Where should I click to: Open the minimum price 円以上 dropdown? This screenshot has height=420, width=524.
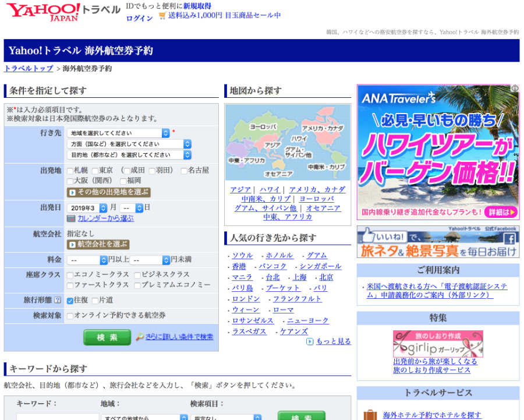pos(87,260)
